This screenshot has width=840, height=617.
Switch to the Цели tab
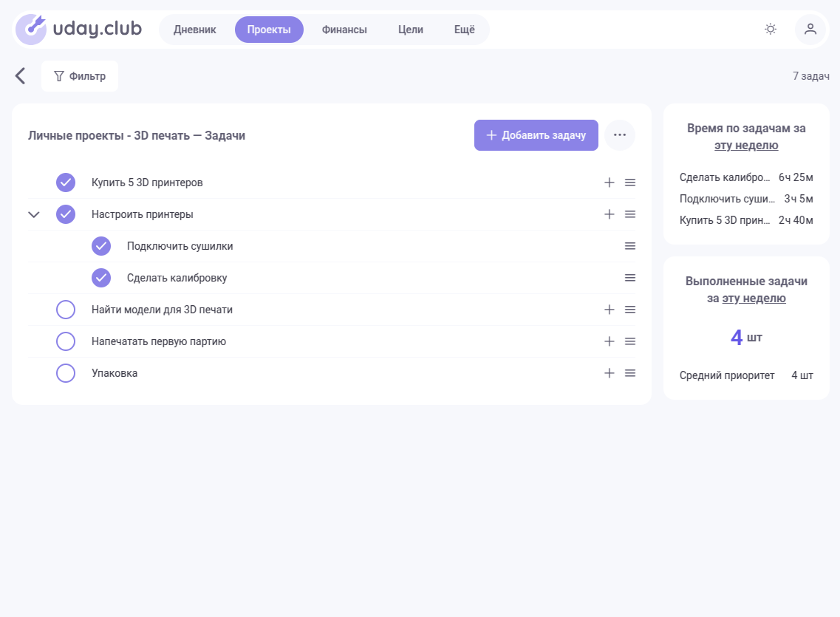tap(410, 30)
